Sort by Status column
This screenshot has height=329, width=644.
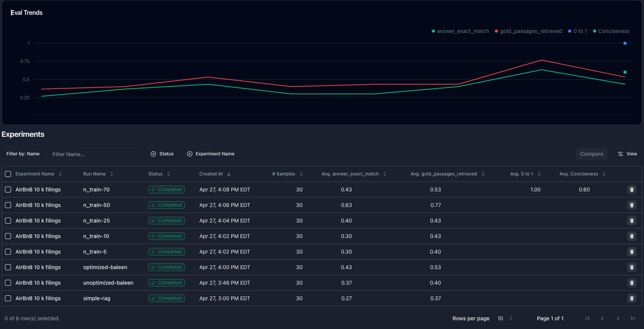click(x=159, y=174)
